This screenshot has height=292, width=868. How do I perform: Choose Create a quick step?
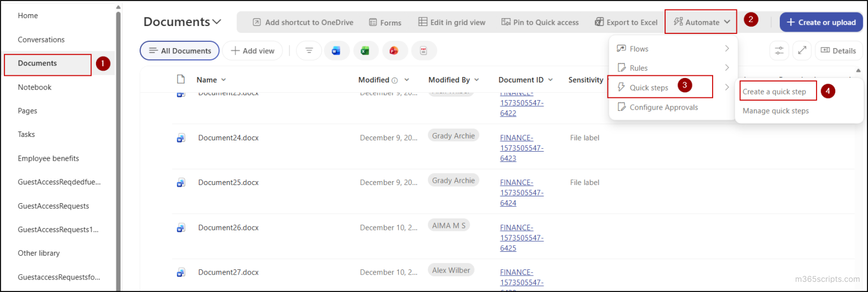(774, 92)
